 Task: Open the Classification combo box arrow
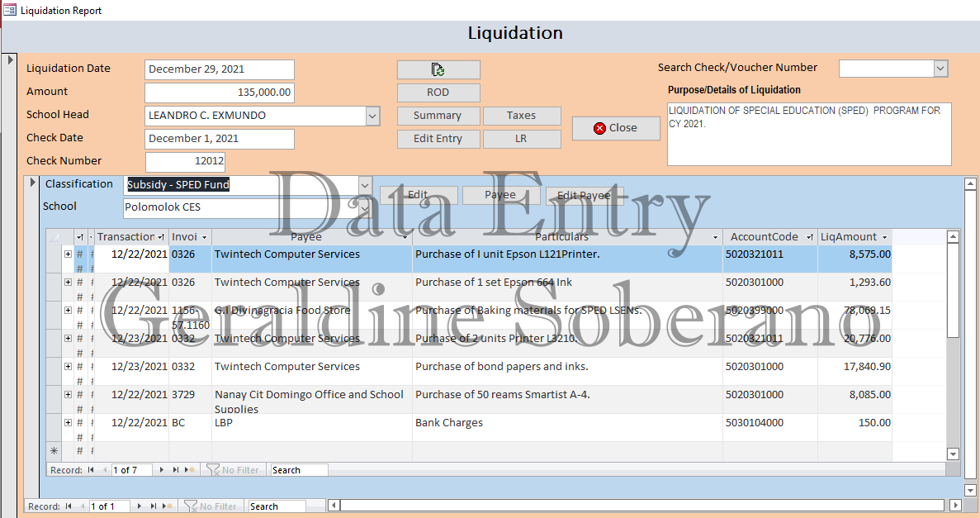pyautogui.click(x=365, y=185)
